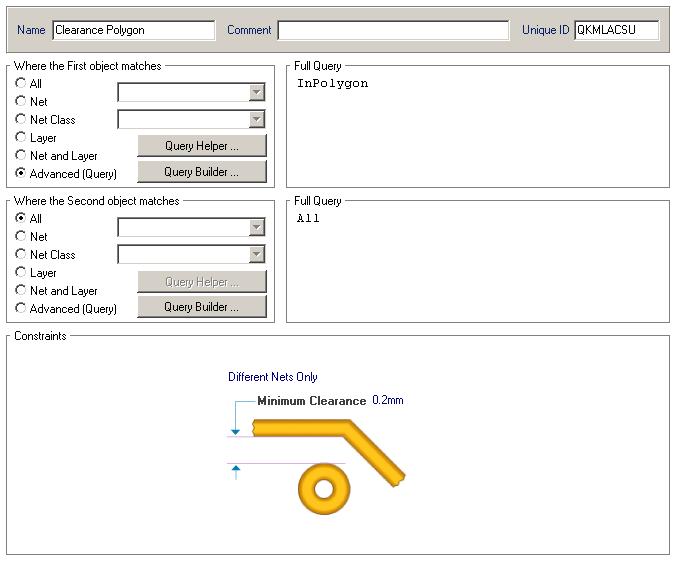Open lower dropdown in Second object section

(257, 254)
